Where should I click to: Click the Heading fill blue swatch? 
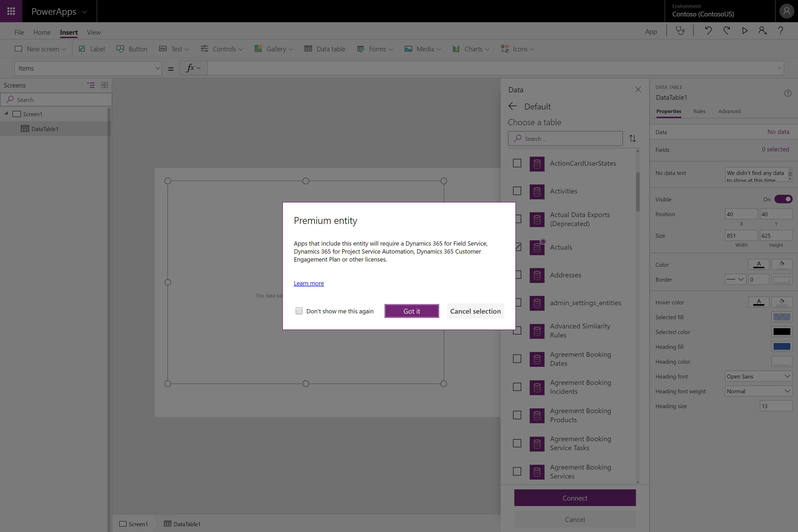coord(782,346)
